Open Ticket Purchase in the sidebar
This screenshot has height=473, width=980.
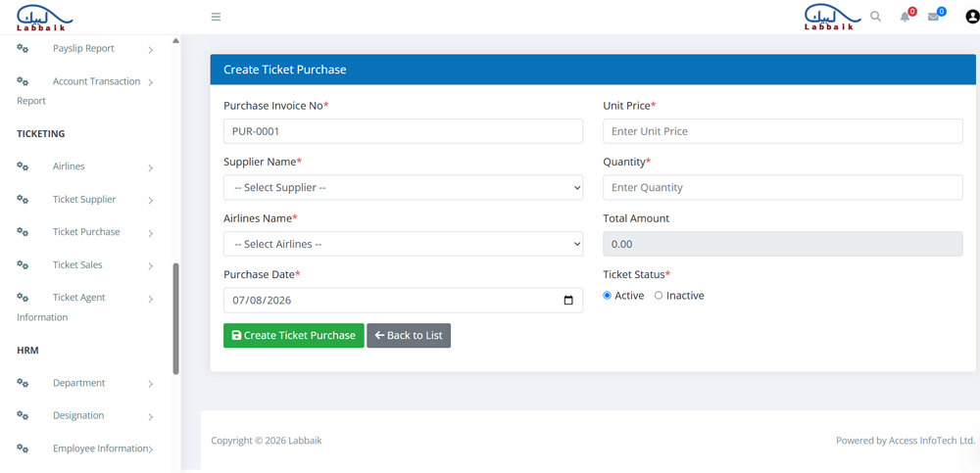click(x=86, y=232)
